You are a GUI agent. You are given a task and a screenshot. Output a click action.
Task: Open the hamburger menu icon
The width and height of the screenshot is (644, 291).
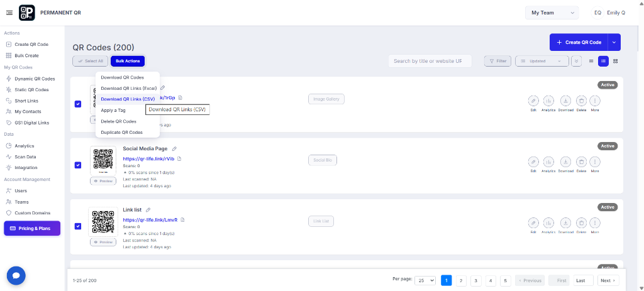pyautogui.click(x=9, y=13)
